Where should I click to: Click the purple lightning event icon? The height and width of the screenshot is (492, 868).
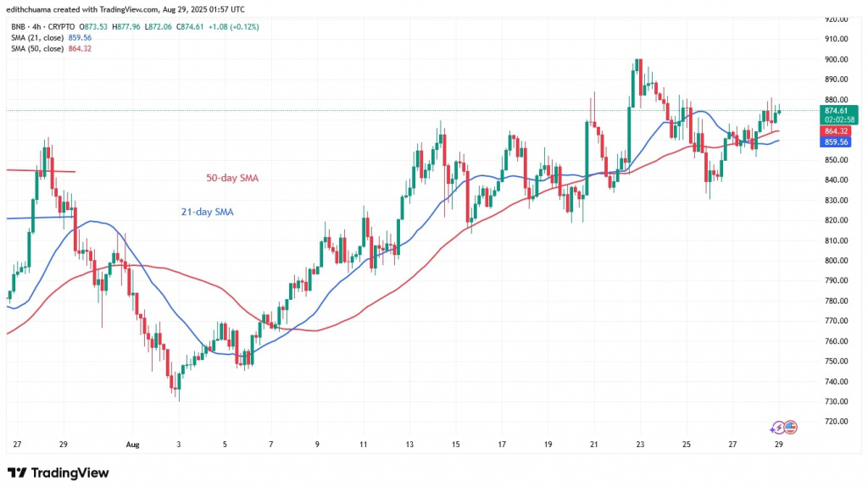click(x=779, y=428)
